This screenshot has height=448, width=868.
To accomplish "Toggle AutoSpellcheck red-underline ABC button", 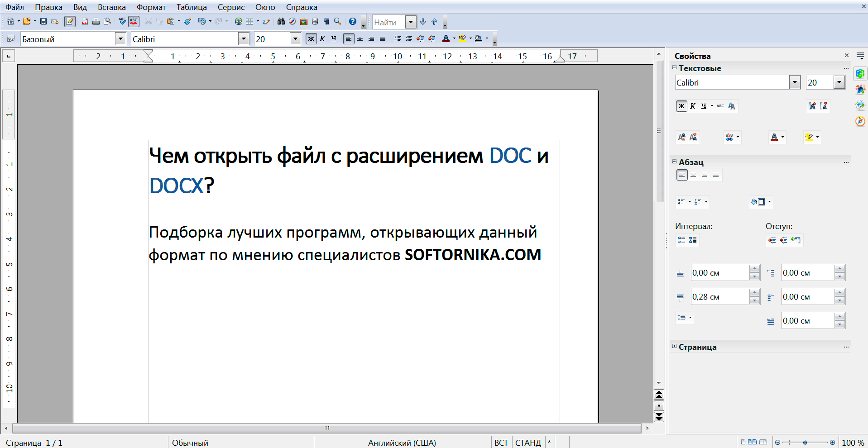I will [x=134, y=21].
